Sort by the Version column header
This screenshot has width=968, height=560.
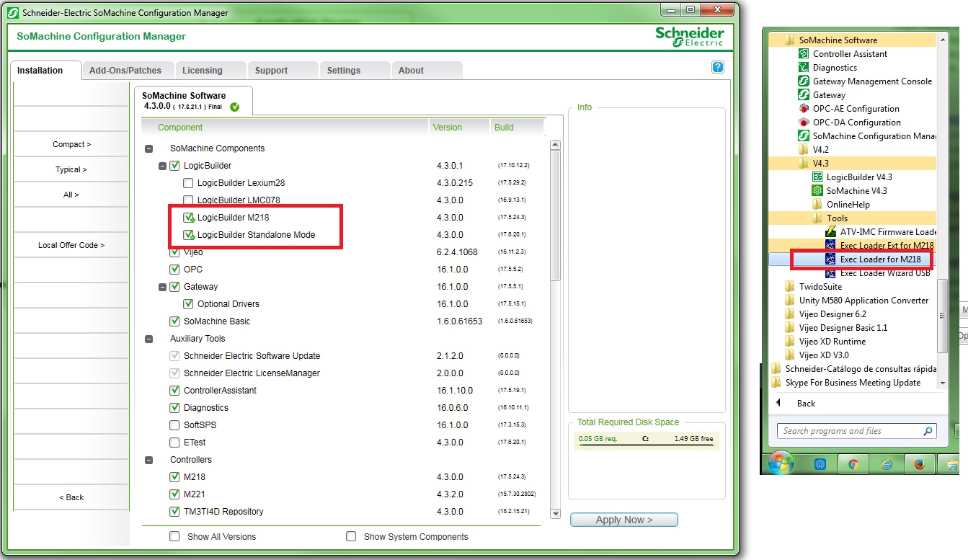(458, 128)
